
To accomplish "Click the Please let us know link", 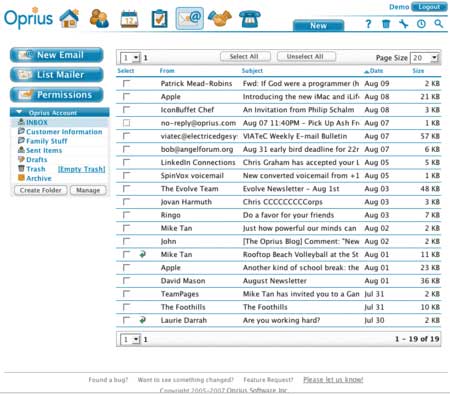I will click(x=333, y=380).
